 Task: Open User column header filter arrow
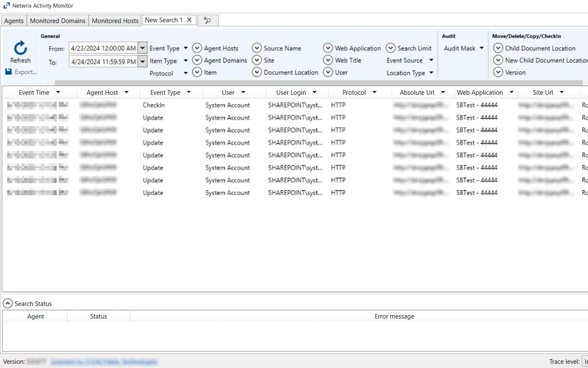(243, 92)
